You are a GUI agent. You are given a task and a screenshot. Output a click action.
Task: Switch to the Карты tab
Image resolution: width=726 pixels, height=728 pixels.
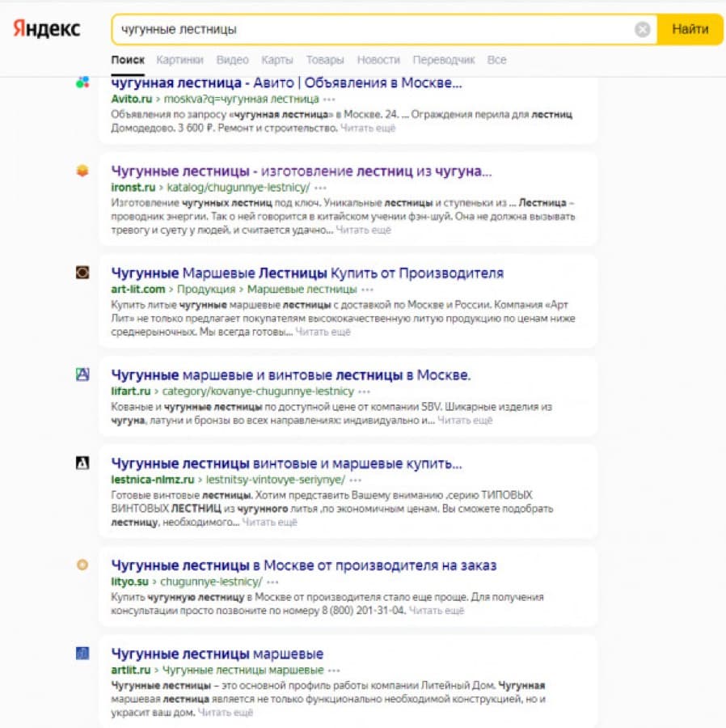click(x=277, y=60)
